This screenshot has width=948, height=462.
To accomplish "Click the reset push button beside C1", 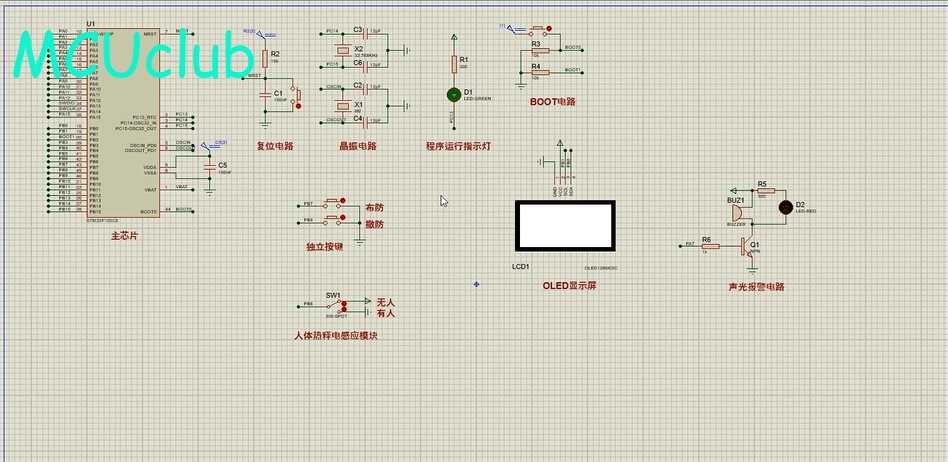I will (x=295, y=97).
